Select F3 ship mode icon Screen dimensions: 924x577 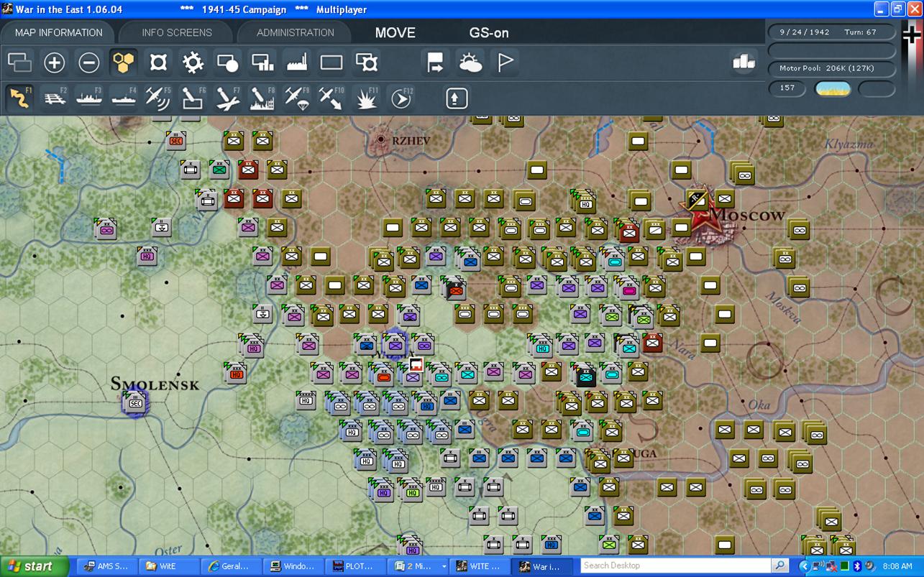89,98
